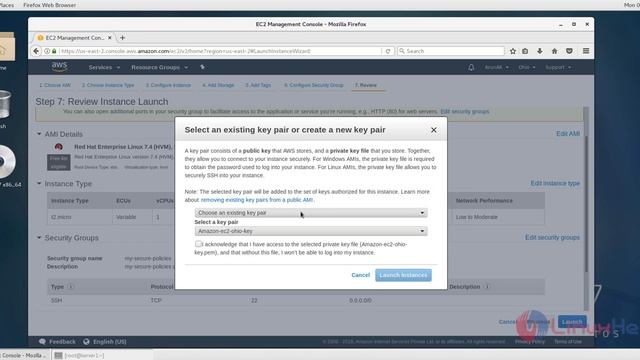
Task: Open the Ohio region dropdown
Action: pyautogui.click(x=527, y=67)
